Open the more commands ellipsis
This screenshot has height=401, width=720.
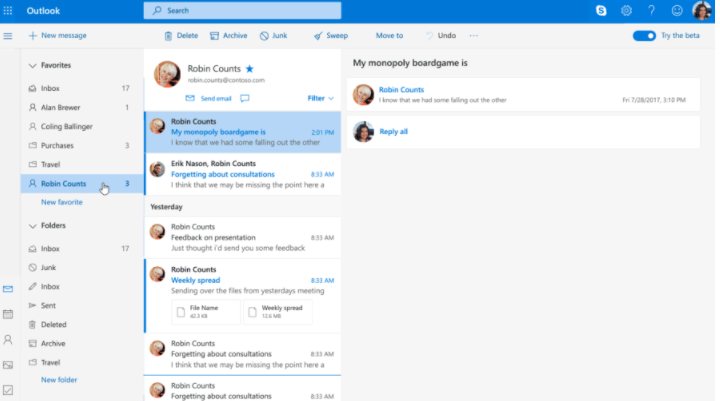point(474,35)
